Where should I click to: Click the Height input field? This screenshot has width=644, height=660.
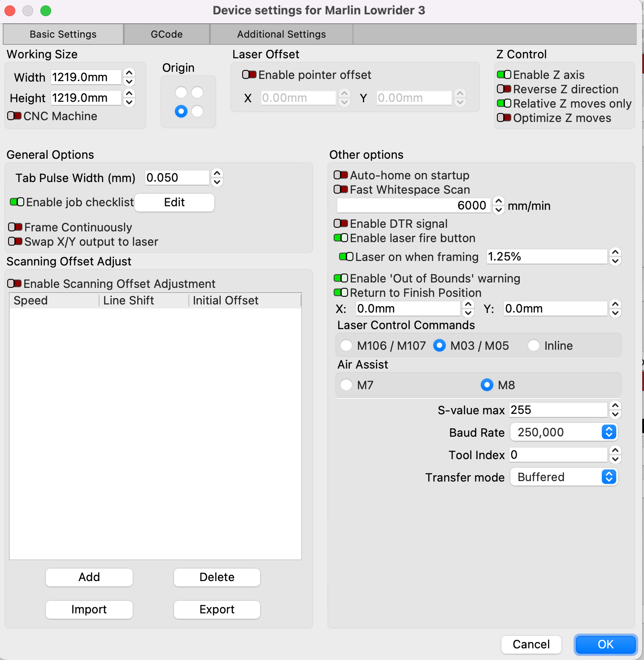(86, 98)
